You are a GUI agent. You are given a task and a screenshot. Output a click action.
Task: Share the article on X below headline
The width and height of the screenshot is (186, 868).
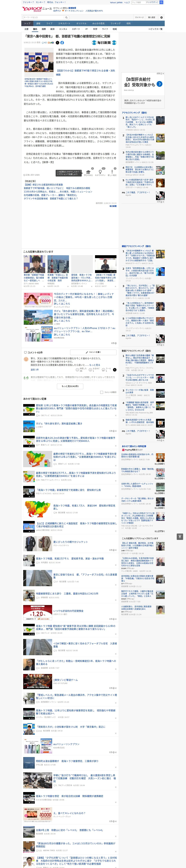(57, 43)
